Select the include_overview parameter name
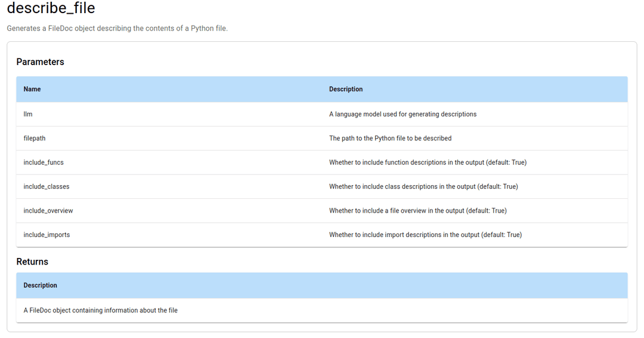This screenshot has height=338, width=644. click(48, 211)
